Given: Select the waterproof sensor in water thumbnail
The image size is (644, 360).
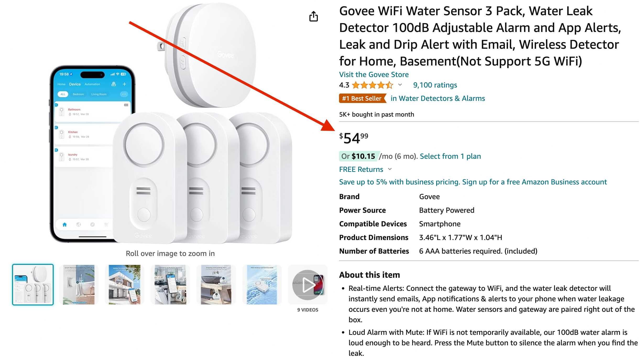Looking at the screenshot, I should [x=262, y=285].
